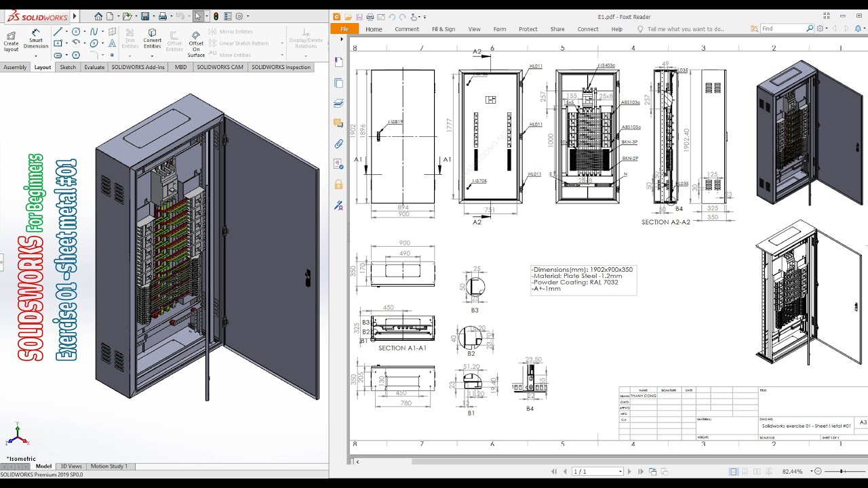Expand Convert Entities dropdown arrow

pos(152,56)
